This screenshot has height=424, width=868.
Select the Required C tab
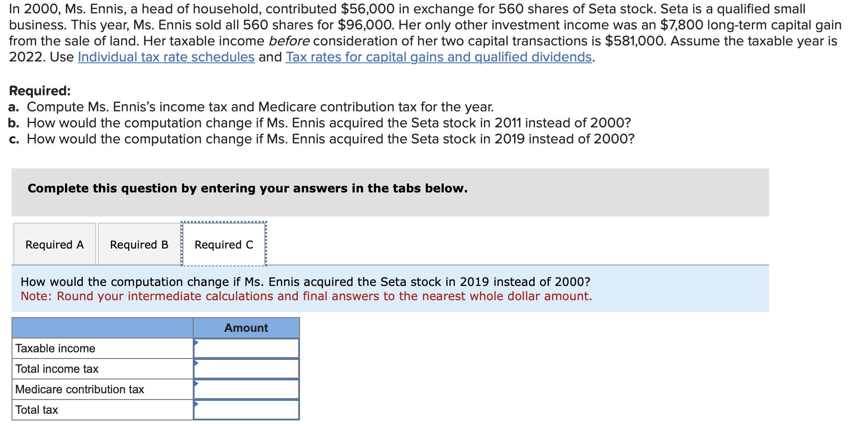[224, 244]
